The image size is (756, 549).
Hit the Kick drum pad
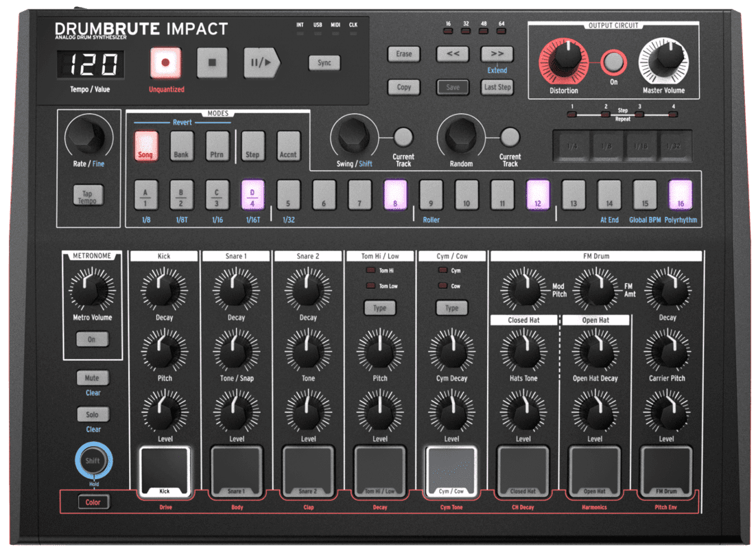[x=165, y=472]
